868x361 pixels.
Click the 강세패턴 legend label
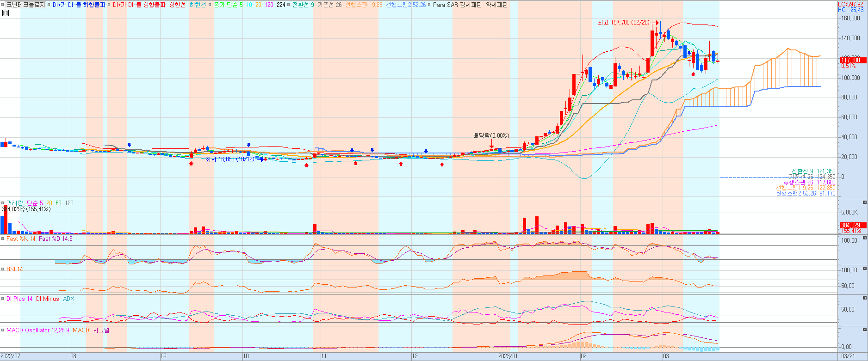point(471,5)
